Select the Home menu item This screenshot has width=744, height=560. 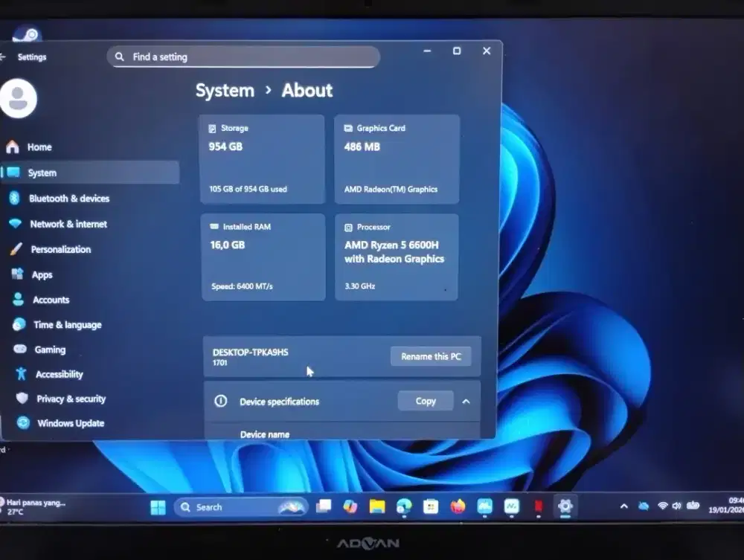[39, 147]
